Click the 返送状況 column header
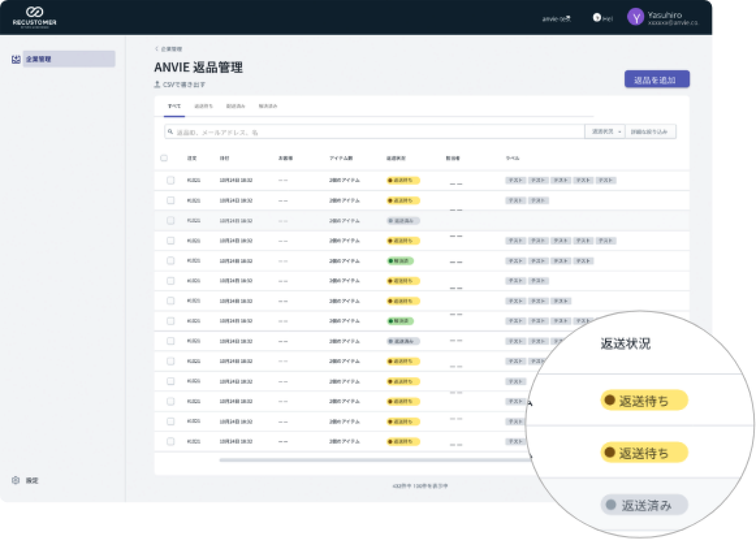The height and width of the screenshot is (539, 756). [x=396, y=159]
